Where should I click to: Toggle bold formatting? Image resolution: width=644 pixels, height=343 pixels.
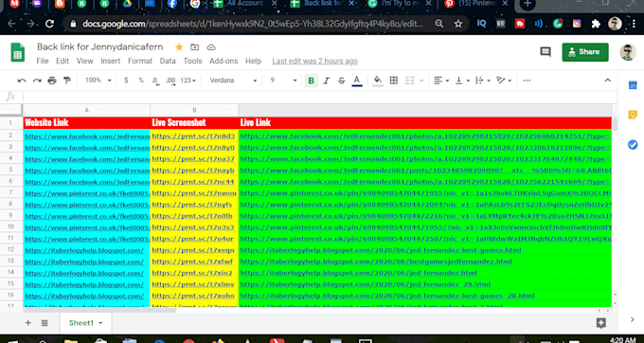[x=311, y=81]
